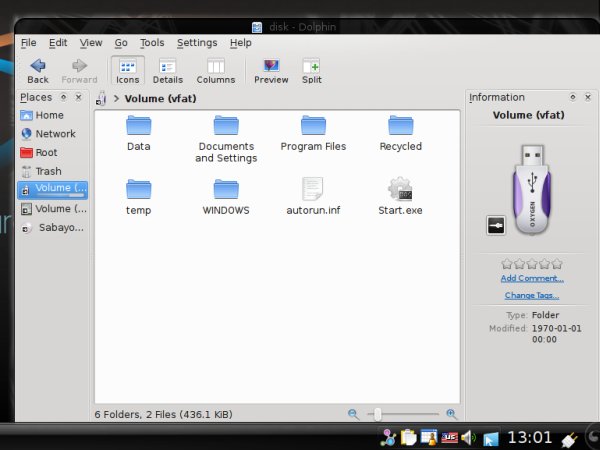Click the network tray icon
The width and height of the screenshot is (600, 450).
click(x=388, y=437)
